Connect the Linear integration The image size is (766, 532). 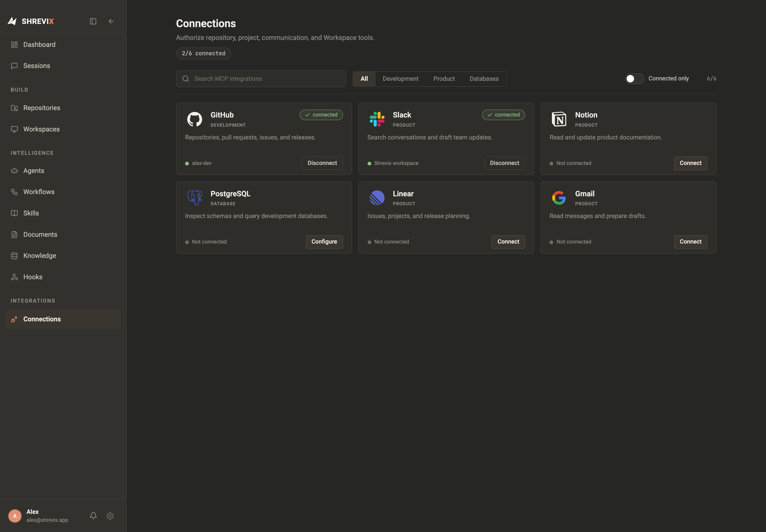508,242
